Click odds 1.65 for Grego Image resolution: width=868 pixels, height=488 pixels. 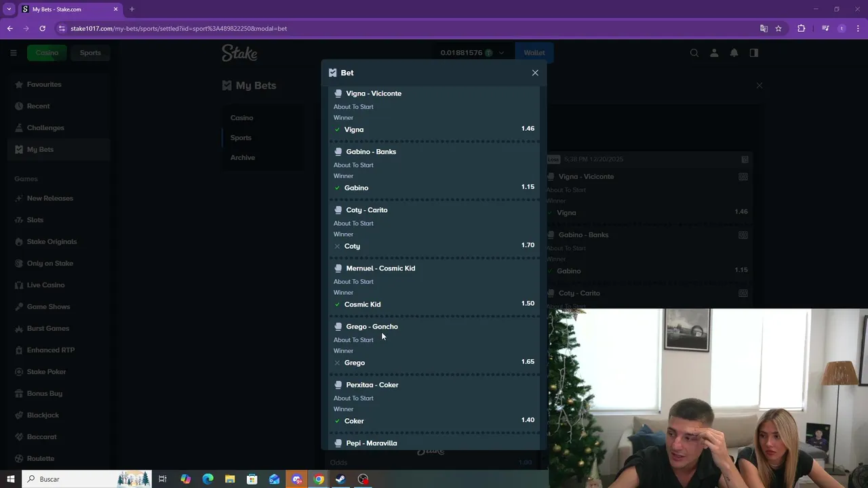coord(528,362)
